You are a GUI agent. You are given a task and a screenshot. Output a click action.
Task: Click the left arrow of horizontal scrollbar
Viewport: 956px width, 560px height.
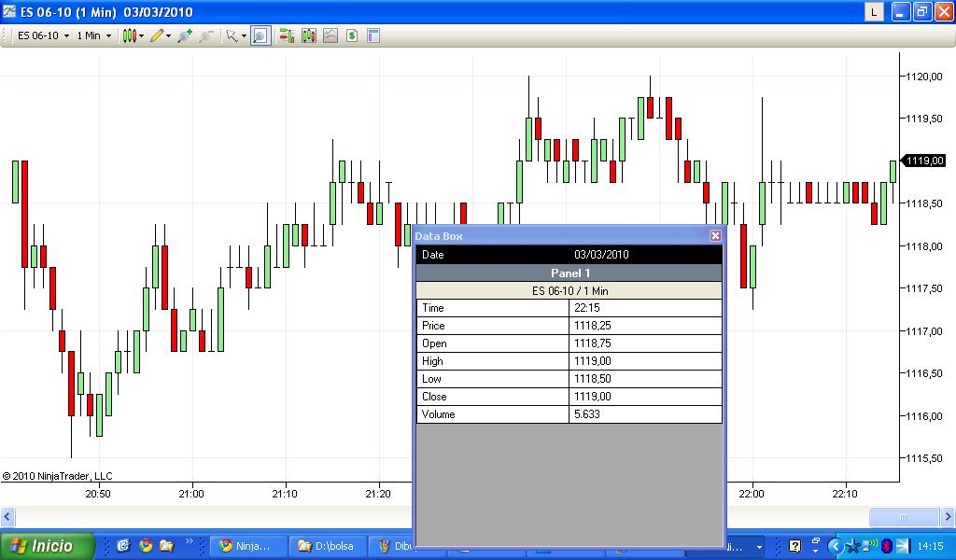pyautogui.click(x=7, y=517)
